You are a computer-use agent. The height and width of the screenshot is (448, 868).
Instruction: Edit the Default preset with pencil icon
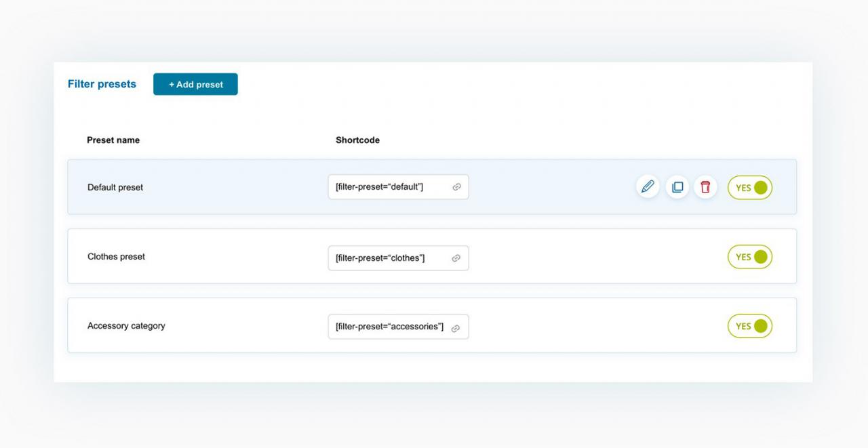click(648, 186)
